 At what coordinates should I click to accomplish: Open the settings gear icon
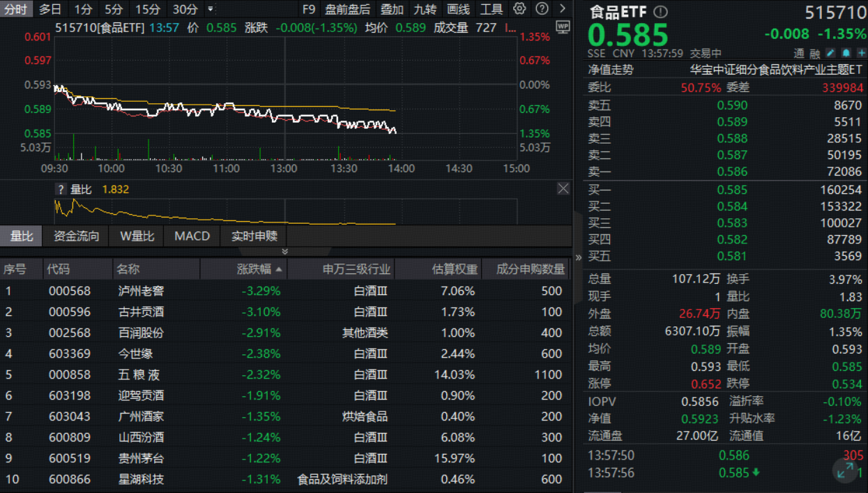519,9
